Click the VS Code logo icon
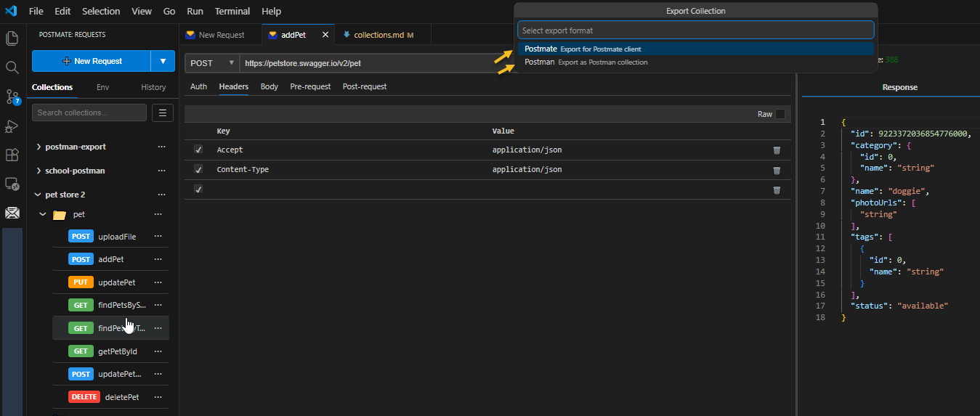This screenshot has width=980, height=416. pos(11,11)
